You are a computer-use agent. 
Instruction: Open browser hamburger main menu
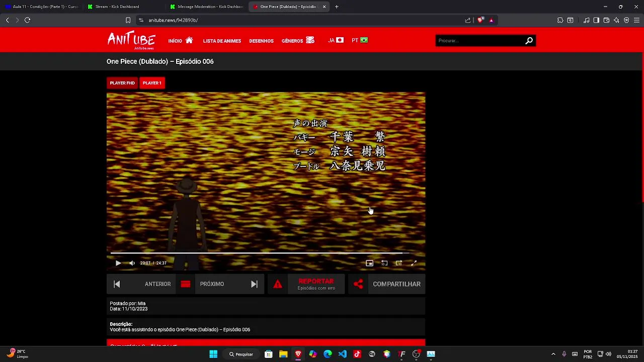tap(636, 20)
